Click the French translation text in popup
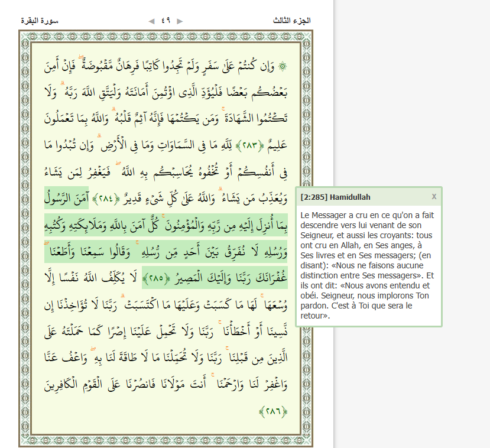Screen dimensions: 490x448 [x=367, y=265]
